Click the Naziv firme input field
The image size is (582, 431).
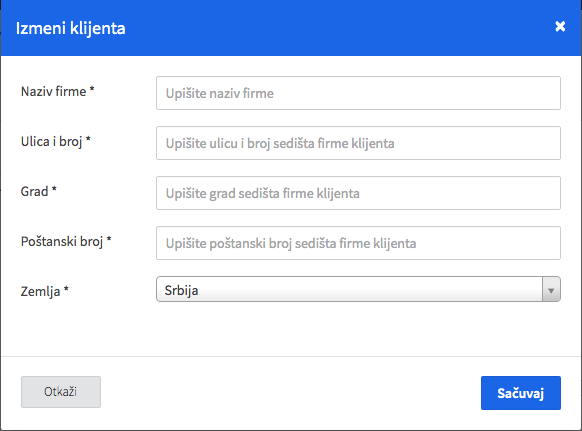click(x=358, y=93)
